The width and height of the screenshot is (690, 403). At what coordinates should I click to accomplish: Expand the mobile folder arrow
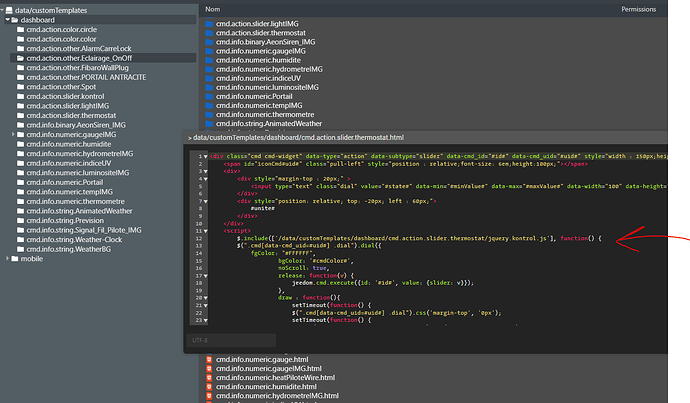coord(7,259)
